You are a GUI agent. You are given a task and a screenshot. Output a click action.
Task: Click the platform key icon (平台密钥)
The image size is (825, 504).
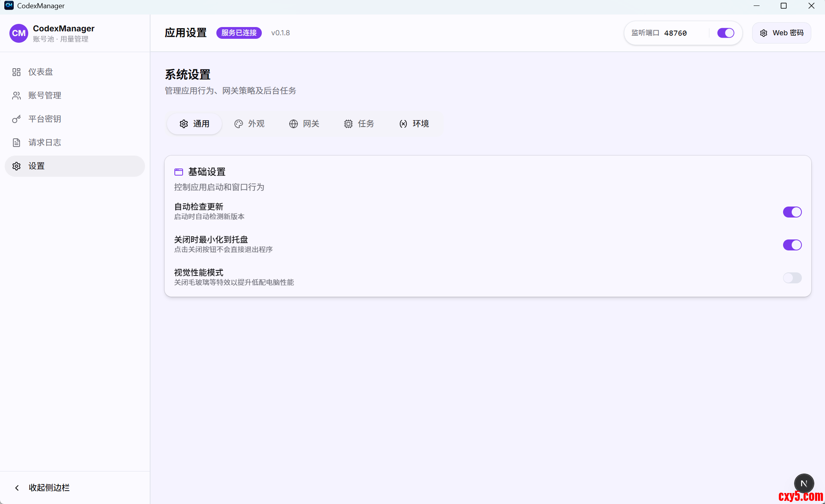pyautogui.click(x=16, y=119)
